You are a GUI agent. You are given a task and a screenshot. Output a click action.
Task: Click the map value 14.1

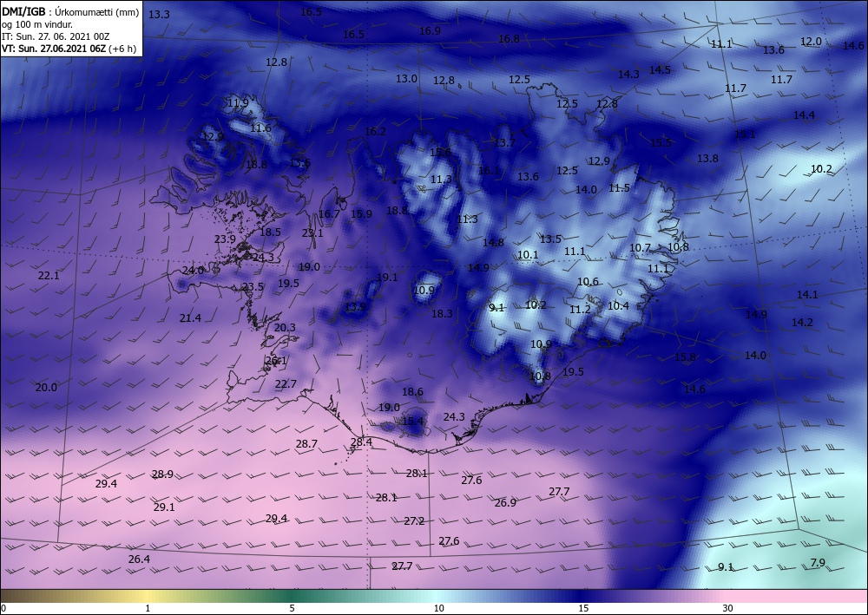(x=807, y=295)
